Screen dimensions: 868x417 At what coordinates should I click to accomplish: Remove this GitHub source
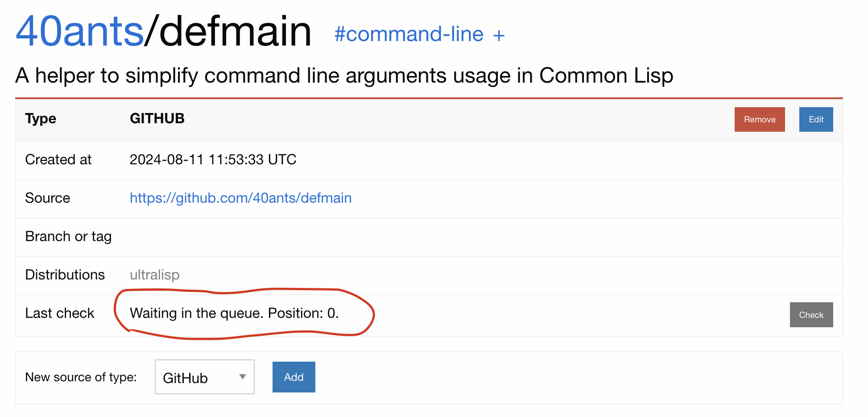[760, 119]
